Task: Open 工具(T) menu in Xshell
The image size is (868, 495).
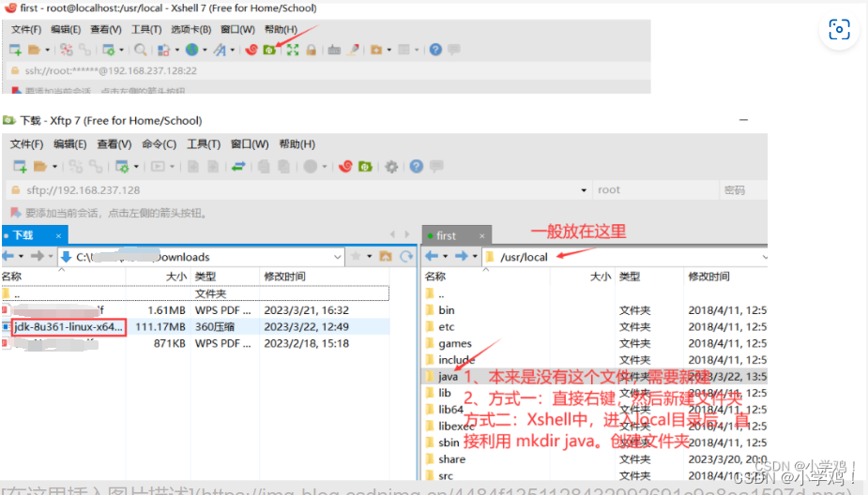Action: (x=146, y=29)
